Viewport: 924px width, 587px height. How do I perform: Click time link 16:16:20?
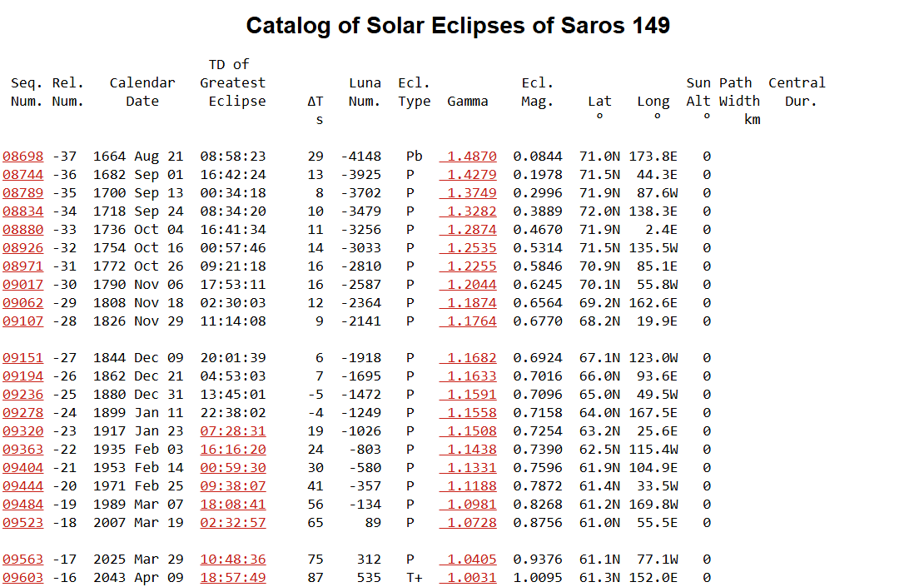coord(233,449)
